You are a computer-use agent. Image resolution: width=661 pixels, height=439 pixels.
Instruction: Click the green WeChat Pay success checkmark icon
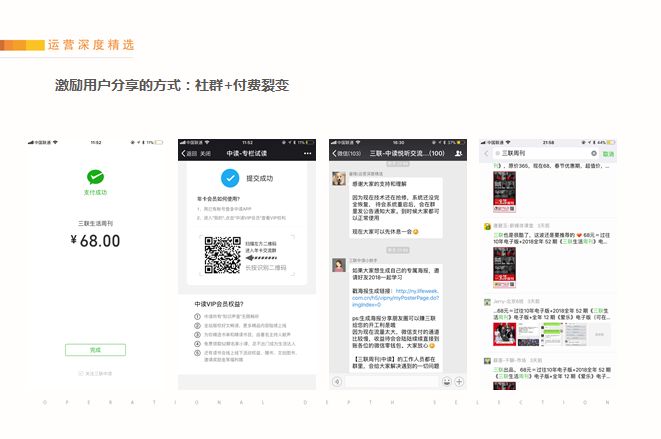point(95,177)
